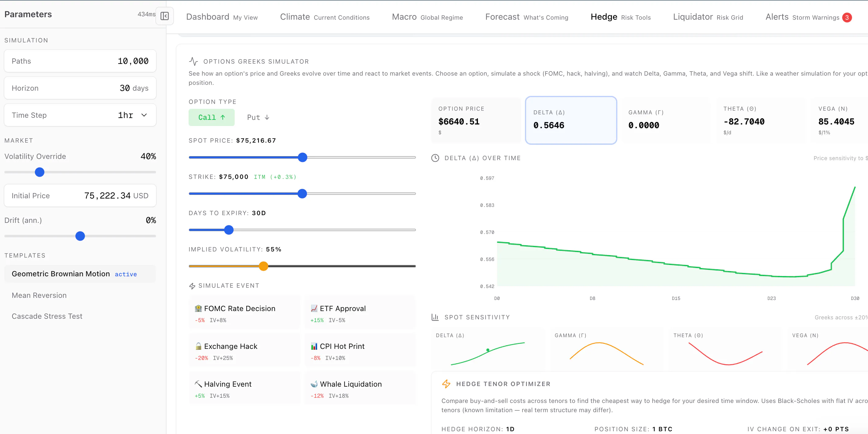Simulate the Whale Liquidation event
The width and height of the screenshot is (868, 434).
(x=360, y=388)
